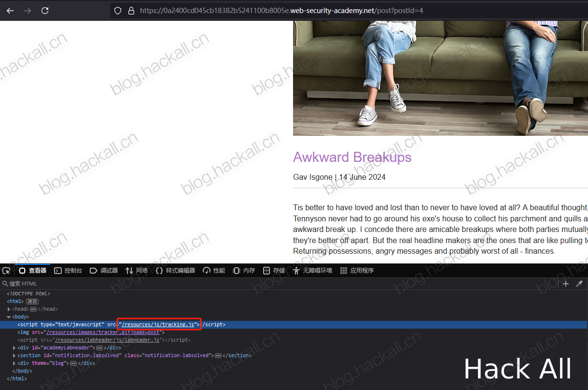Click the couple-on-sofa blog image

pyautogui.click(x=440, y=78)
